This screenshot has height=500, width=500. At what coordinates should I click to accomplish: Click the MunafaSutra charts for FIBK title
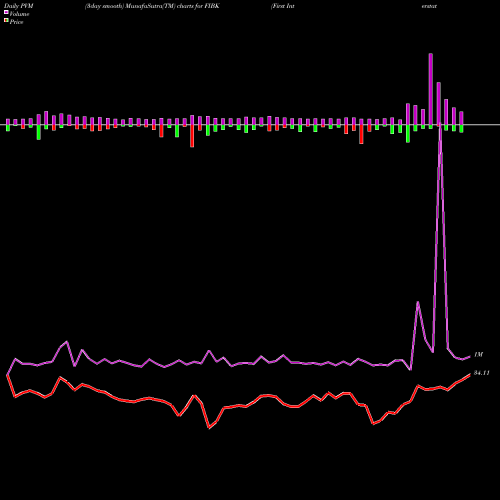coord(152,6)
